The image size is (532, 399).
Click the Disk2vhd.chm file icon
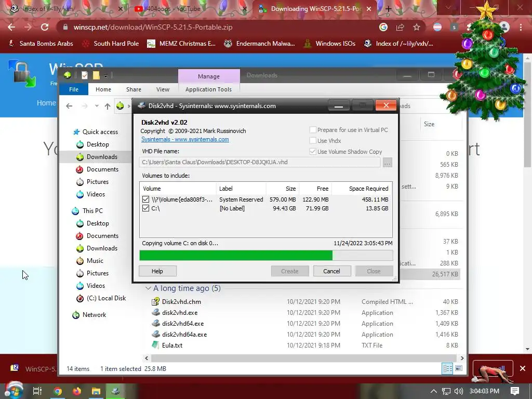(155, 302)
